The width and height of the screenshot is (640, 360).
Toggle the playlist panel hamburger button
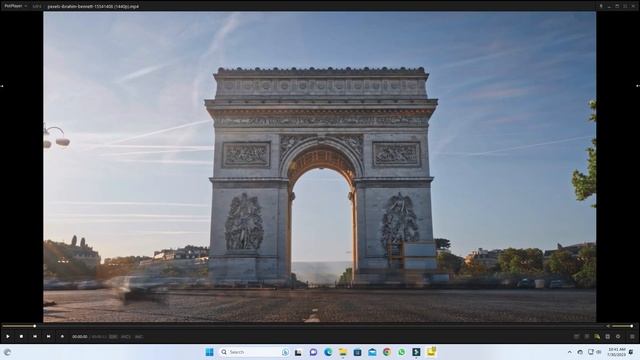point(632,336)
